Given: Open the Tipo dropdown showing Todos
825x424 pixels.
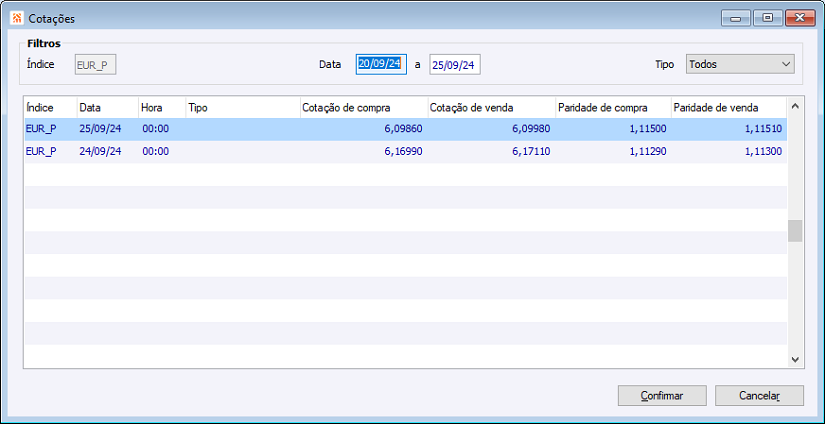Looking at the screenshot, I should (x=740, y=65).
